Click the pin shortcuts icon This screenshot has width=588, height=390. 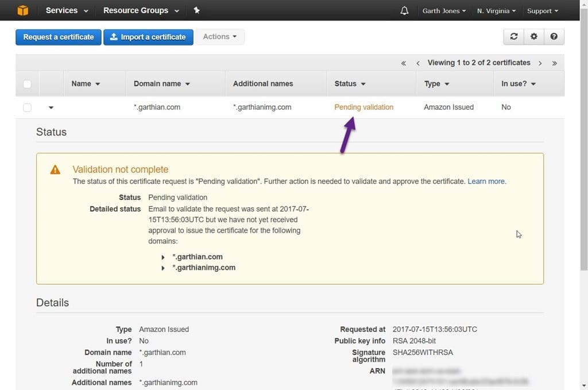[196, 10]
